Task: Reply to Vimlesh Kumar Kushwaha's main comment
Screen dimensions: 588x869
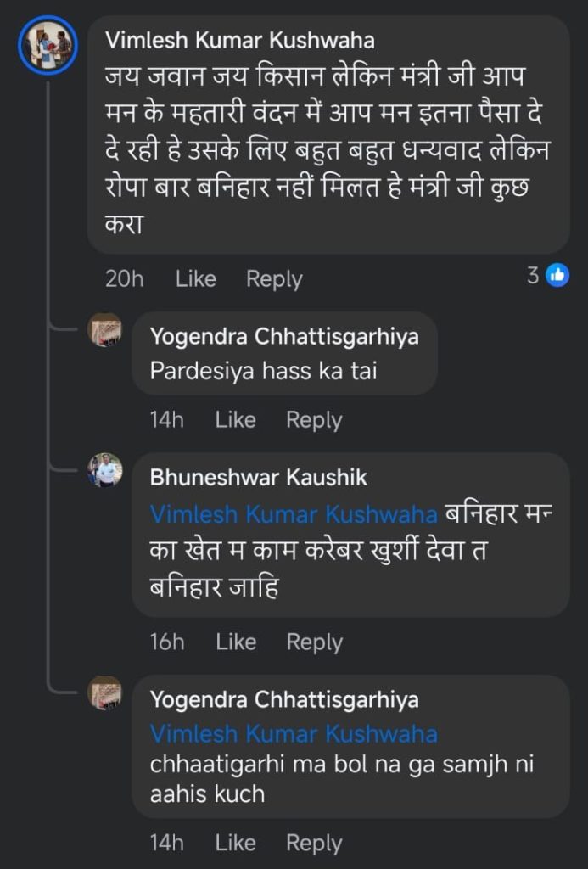Action: click(x=274, y=279)
